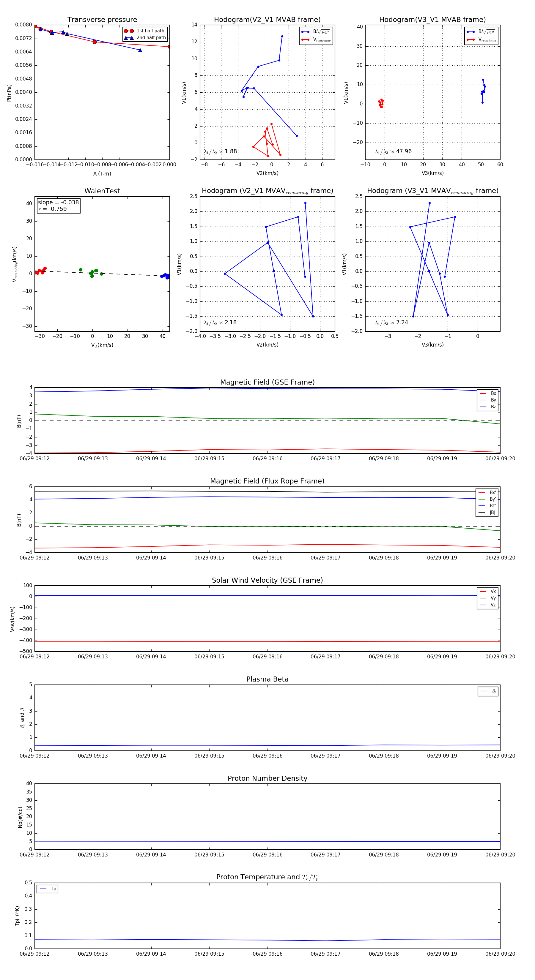Click the 'Transverse pressure' plot title
The height and width of the screenshot is (980, 535).
click(102, 20)
